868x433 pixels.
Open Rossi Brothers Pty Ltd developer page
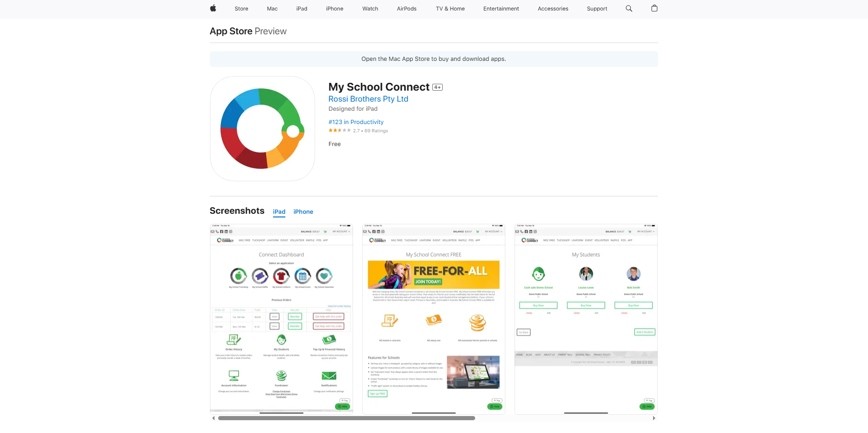click(368, 99)
